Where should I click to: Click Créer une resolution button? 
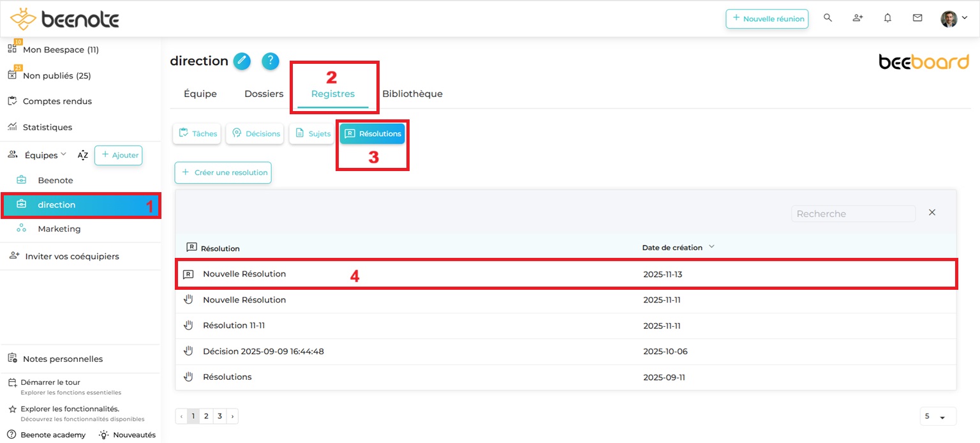[223, 173]
